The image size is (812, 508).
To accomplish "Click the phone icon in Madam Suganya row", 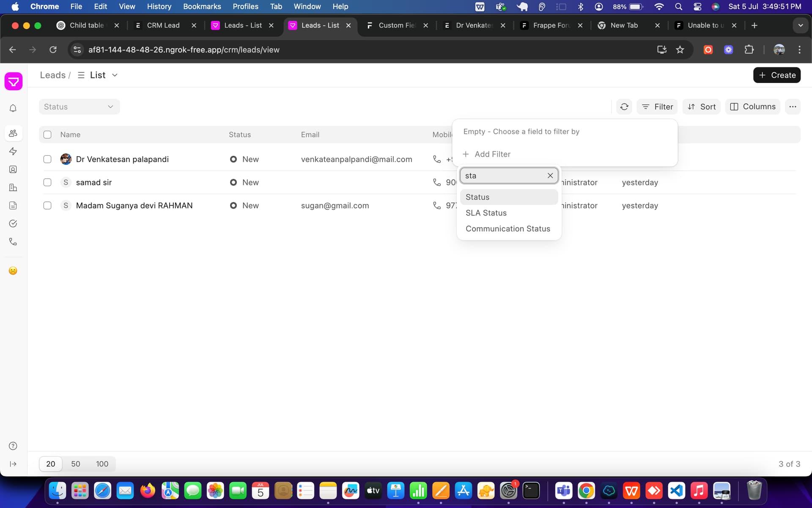I will (437, 205).
